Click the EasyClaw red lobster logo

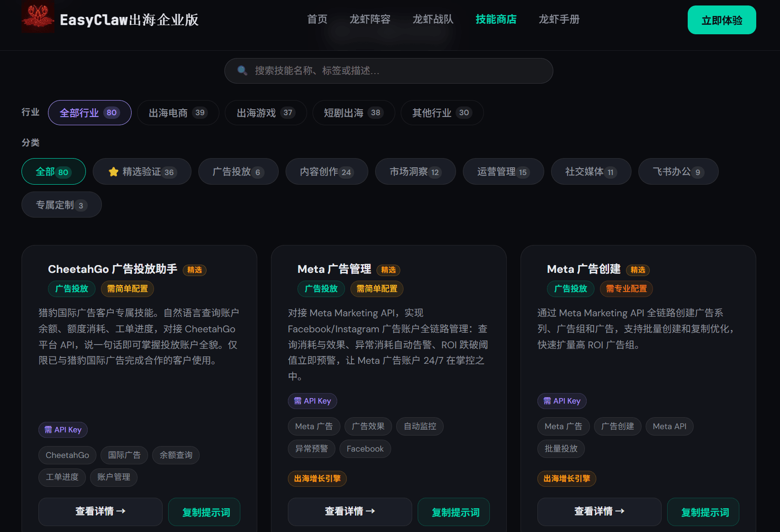(x=38, y=17)
